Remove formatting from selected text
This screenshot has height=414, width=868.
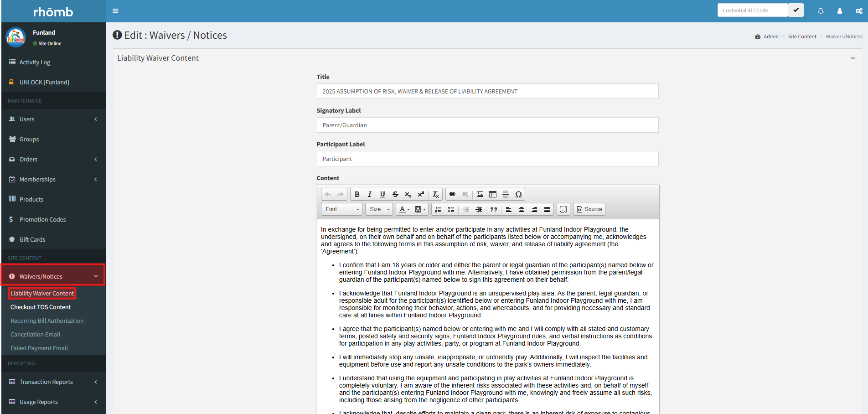436,194
